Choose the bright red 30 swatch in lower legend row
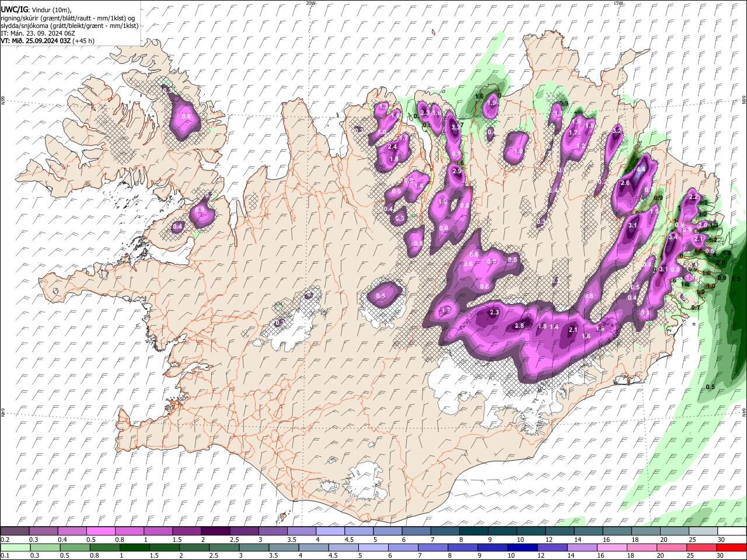 (x=731, y=547)
